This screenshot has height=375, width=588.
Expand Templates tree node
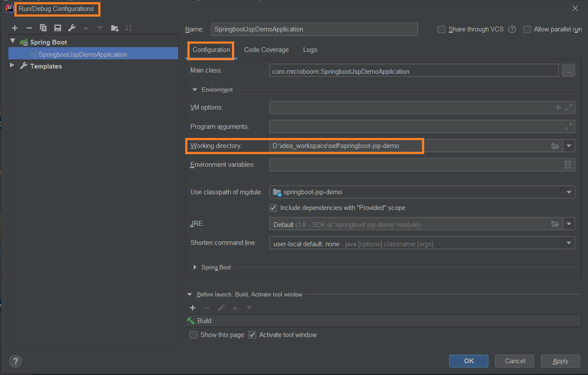12,66
